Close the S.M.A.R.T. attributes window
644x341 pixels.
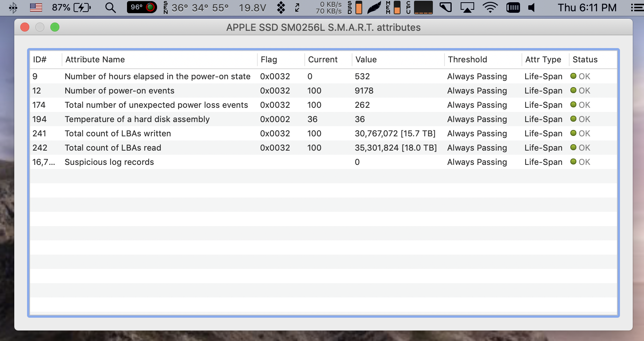coord(25,27)
